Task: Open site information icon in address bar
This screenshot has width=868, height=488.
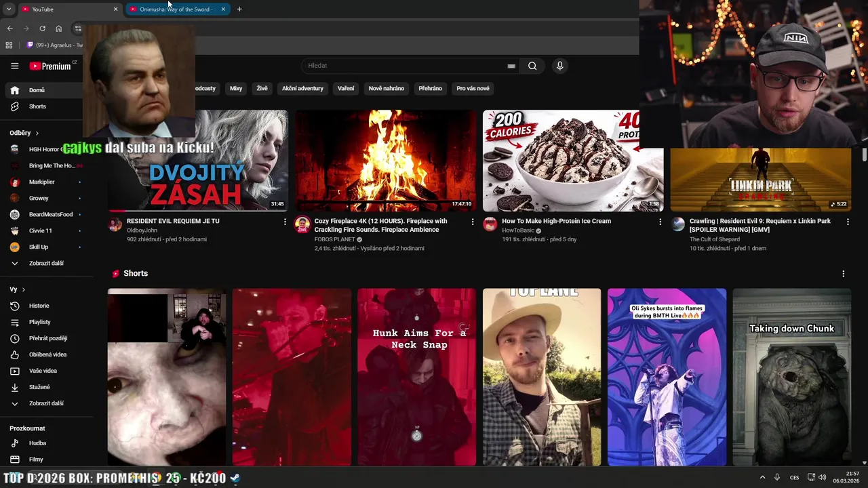Action: (77, 28)
